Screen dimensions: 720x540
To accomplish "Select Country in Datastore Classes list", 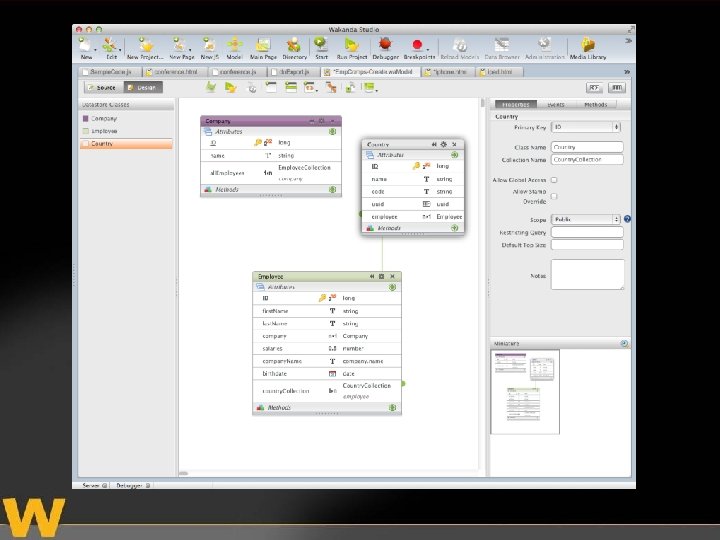I will (x=126, y=144).
